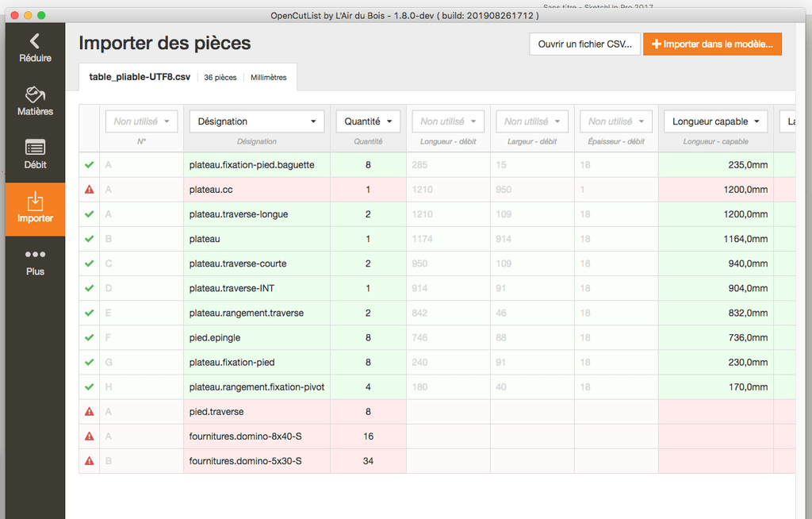Click the 36 pièces count label
The image size is (812, 519).
click(x=220, y=77)
